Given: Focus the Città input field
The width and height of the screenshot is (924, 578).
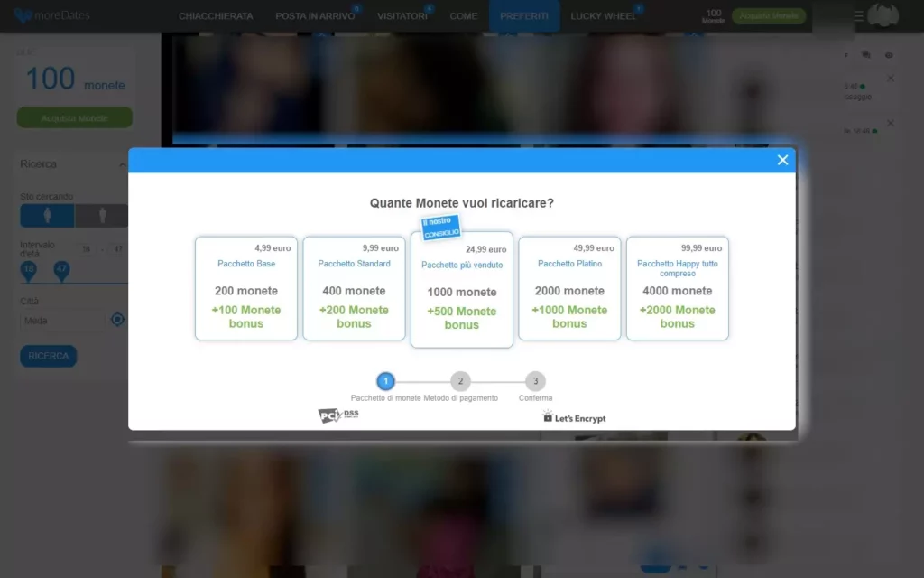Looking at the screenshot, I should coord(62,321).
